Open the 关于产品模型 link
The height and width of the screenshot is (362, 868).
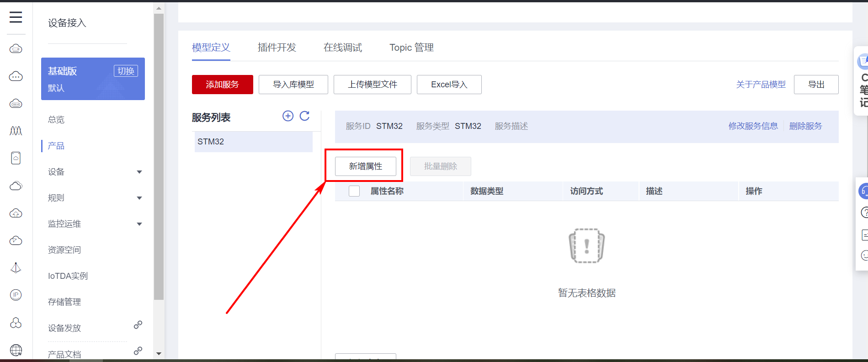pyautogui.click(x=761, y=85)
